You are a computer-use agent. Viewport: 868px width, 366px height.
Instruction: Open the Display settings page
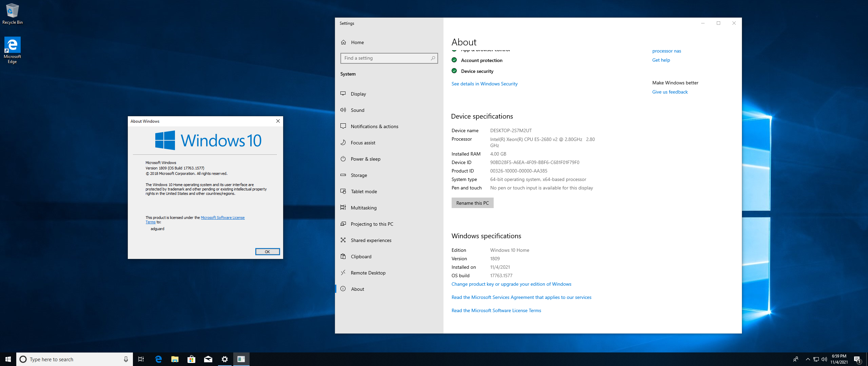(389, 94)
